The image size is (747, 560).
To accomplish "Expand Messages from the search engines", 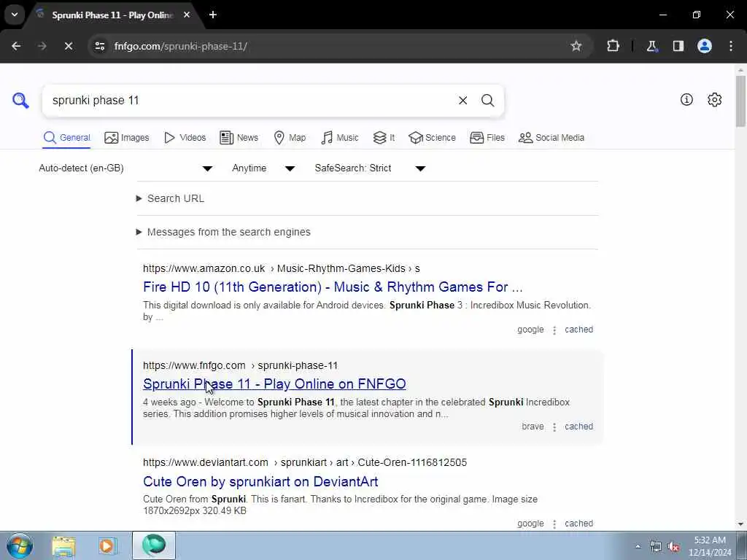I will pyautogui.click(x=223, y=232).
